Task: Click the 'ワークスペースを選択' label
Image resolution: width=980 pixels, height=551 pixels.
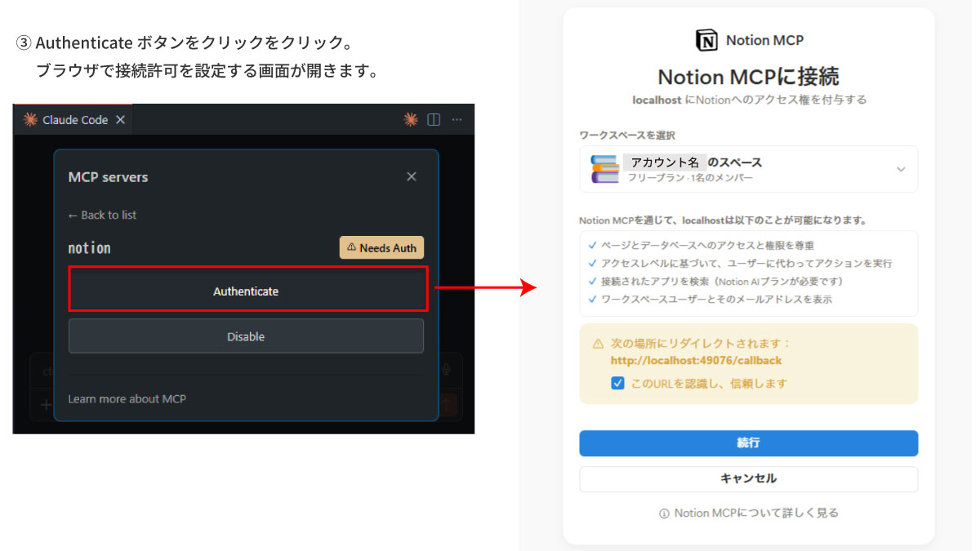Action: (x=627, y=135)
